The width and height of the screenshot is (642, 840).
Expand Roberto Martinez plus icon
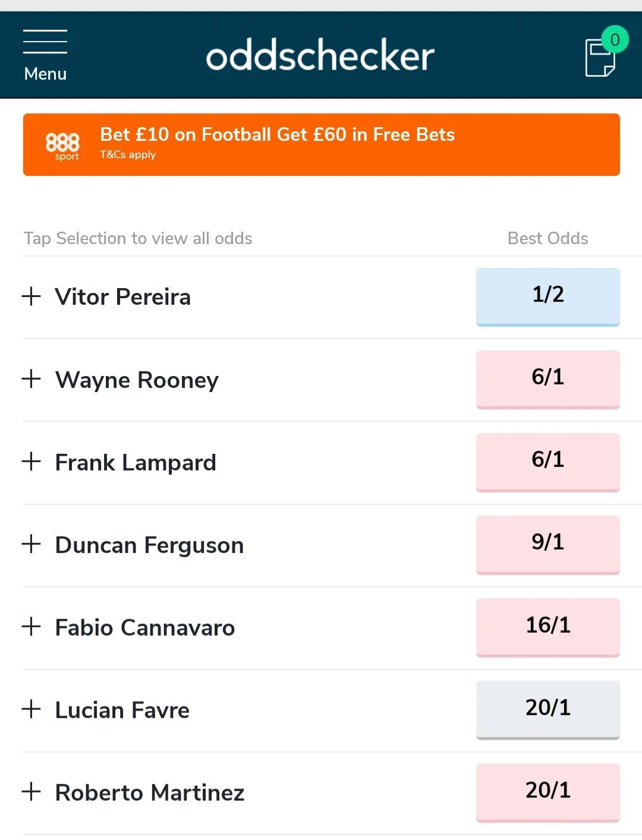(x=32, y=791)
